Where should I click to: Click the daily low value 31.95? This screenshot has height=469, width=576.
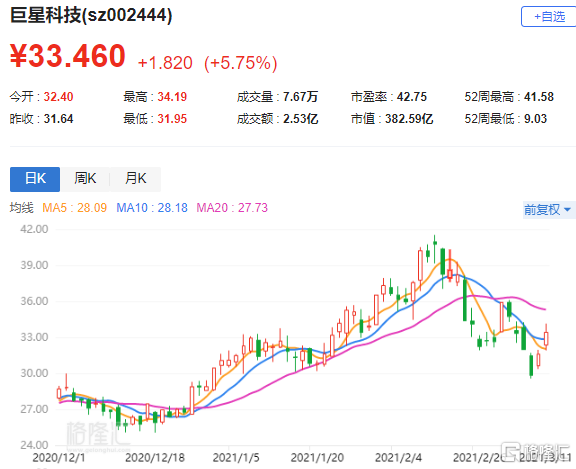point(172,119)
